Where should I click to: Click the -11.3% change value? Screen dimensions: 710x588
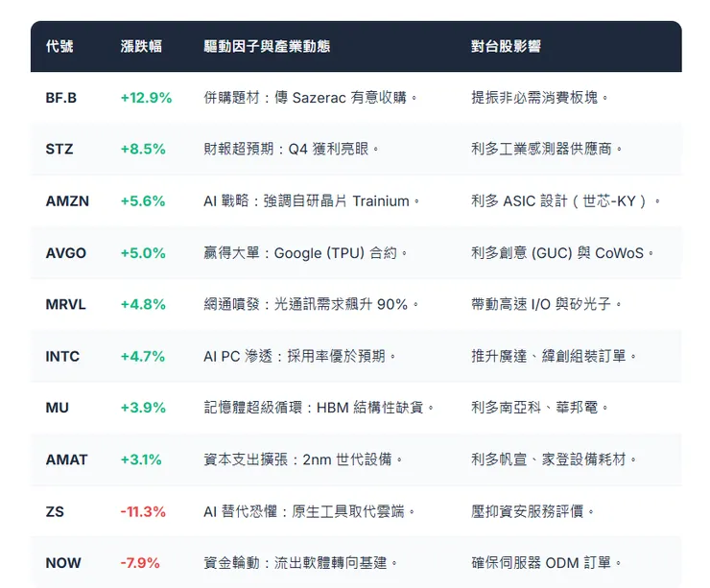click(x=143, y=511)
